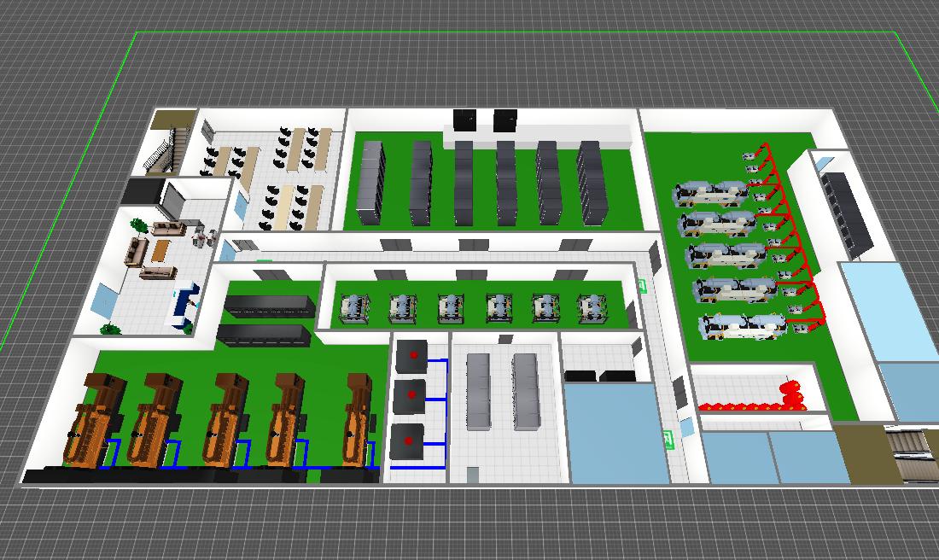Click the blue reception desk in the lobby
This screenshot has height=560, width=939.
184,304
